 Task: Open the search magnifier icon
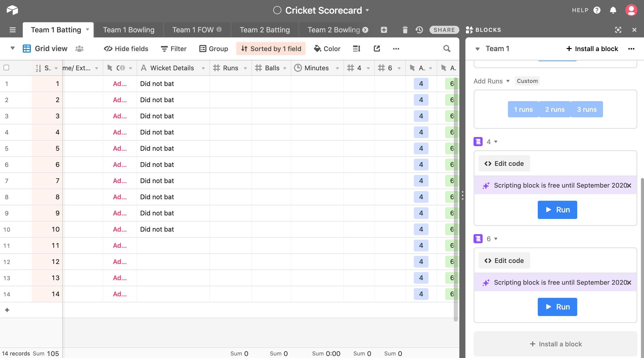(x=447, y=49)
